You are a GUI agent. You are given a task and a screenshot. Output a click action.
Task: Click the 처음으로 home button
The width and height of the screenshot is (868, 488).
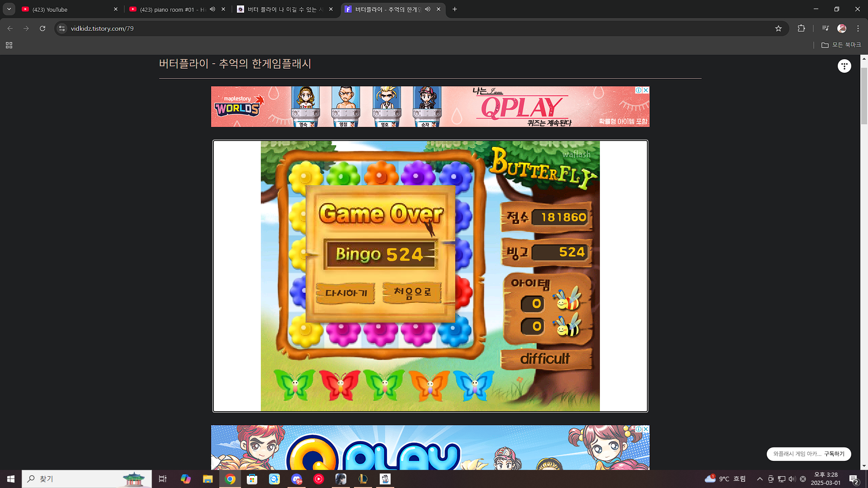pyautogui.click(x=412, y=292)
